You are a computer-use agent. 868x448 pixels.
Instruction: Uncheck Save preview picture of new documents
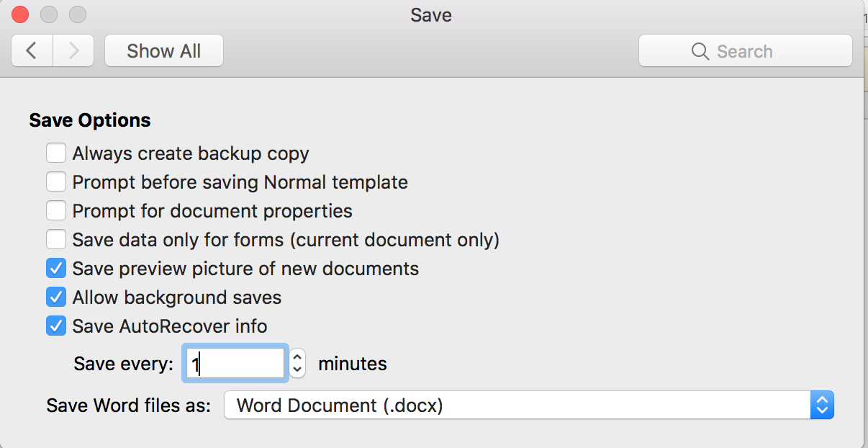[56, 269]
